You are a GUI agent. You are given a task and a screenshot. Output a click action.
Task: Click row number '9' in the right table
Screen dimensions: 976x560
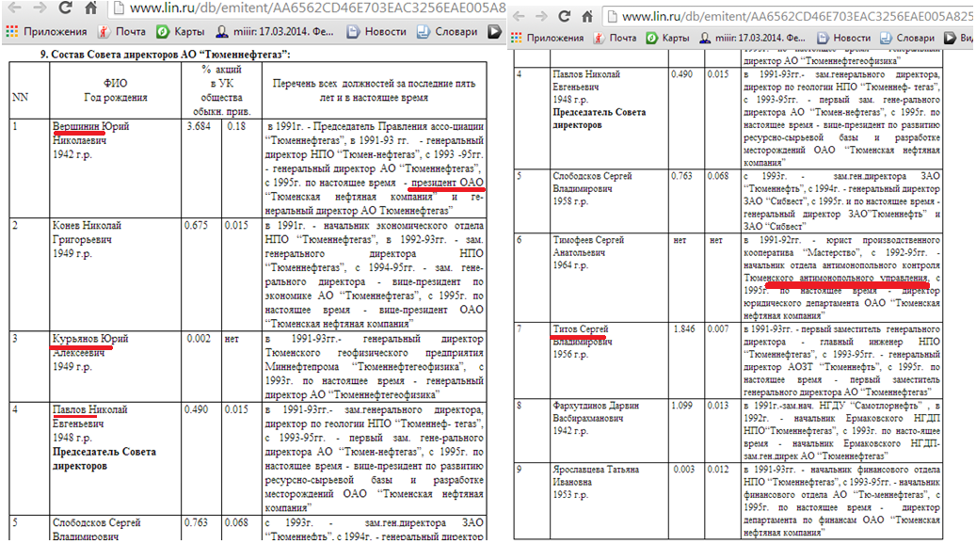(x=520, y=470)
